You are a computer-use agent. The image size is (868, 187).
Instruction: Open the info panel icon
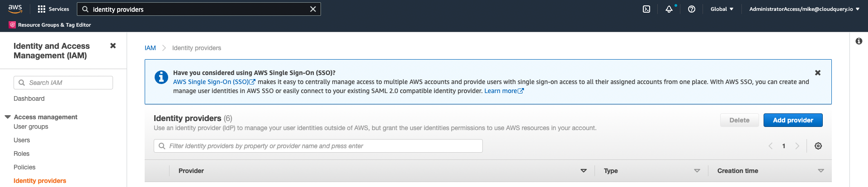coord(859,41)
